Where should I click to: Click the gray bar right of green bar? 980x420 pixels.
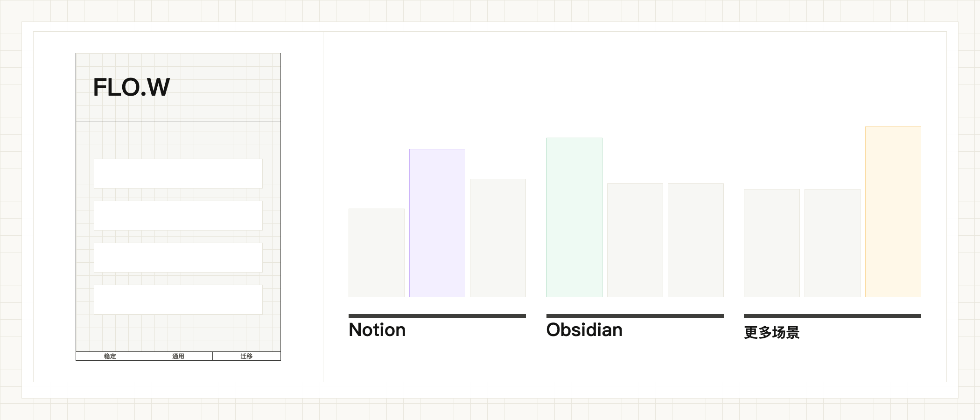point(635,240)
